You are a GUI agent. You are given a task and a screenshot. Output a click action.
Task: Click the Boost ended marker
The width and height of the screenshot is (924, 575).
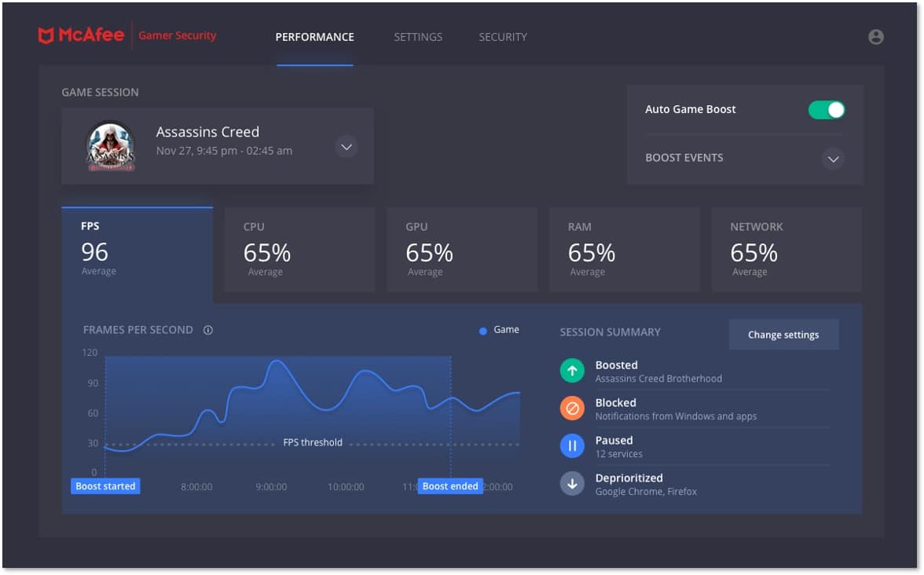tap(450, 486)
